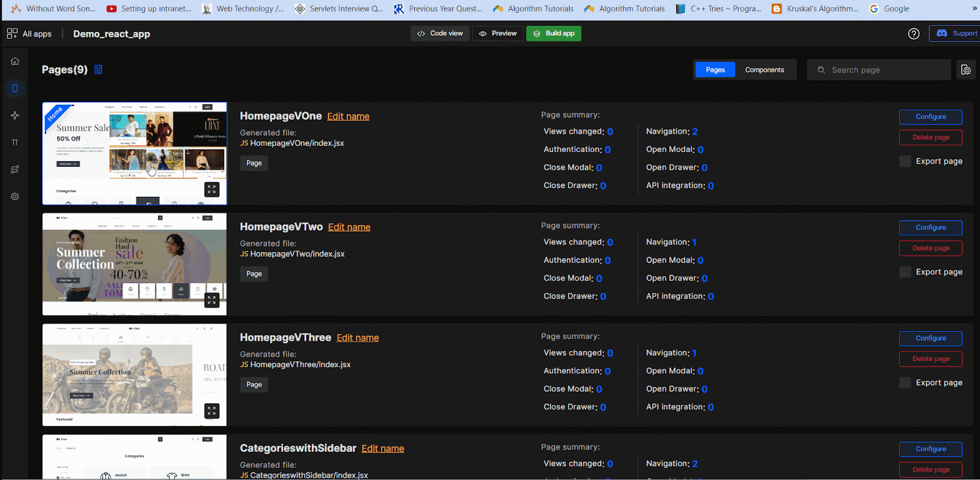Open the CategorieswithSidebar thumbnail
This screenshot has width=980, height=480.
(135, 457)
